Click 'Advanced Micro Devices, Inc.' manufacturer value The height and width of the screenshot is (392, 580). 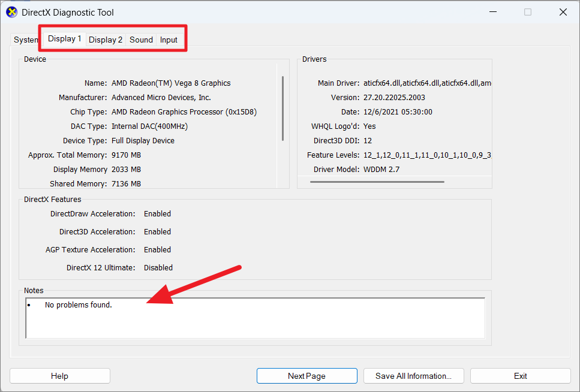(161, 97)
